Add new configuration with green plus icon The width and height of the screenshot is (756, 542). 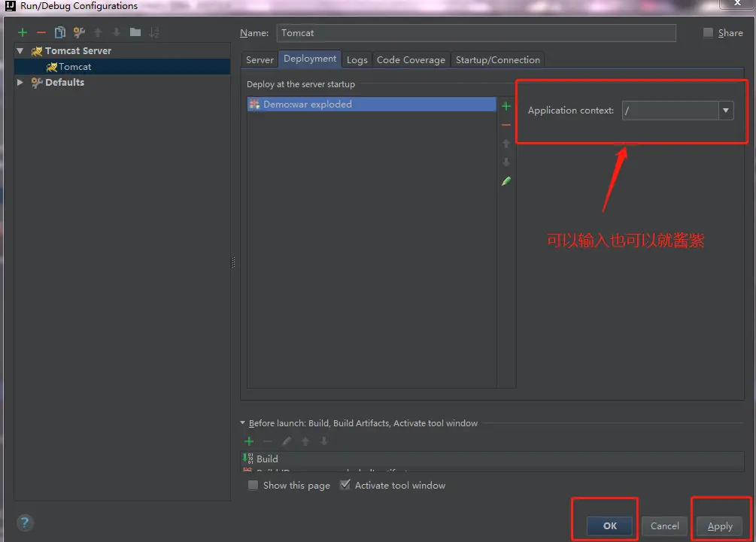point(22,32)
